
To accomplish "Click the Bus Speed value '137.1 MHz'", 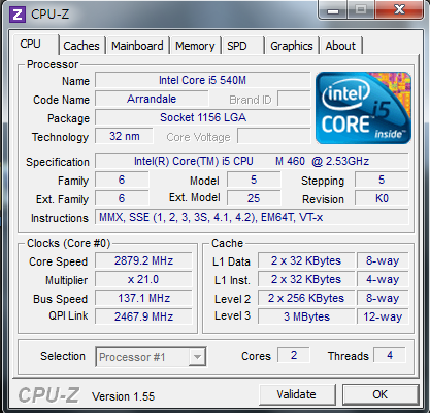I will tap(144, 298).
